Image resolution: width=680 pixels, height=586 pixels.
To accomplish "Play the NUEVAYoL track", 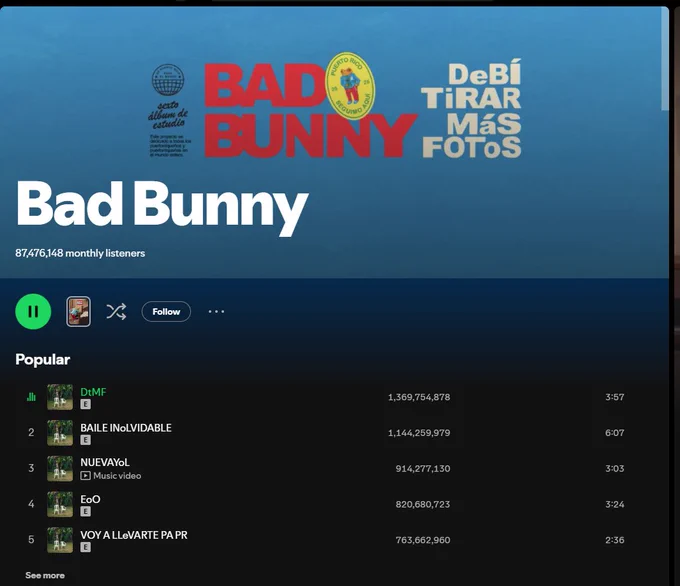I will (105, 462).
